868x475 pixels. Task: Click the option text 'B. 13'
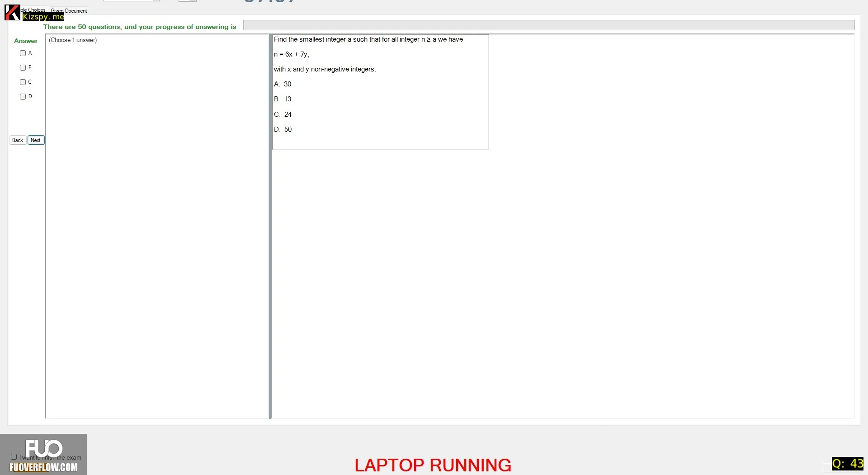(283, 99)
